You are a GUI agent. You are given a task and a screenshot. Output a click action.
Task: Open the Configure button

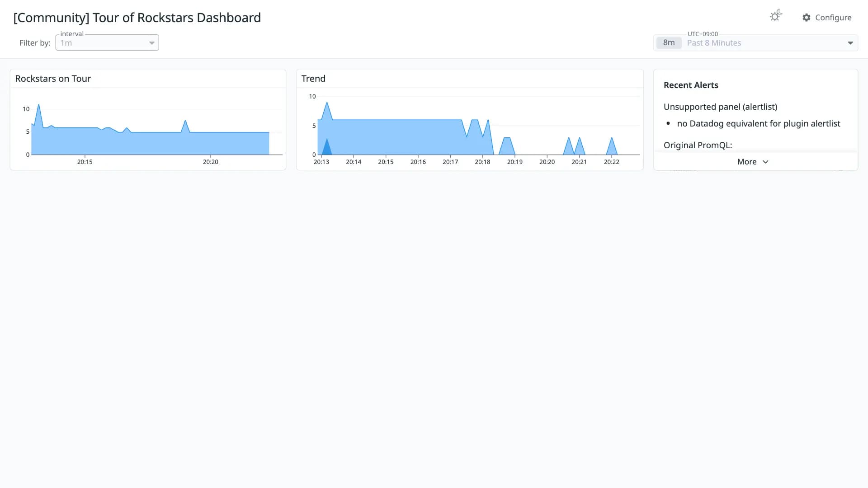[827, 18]
